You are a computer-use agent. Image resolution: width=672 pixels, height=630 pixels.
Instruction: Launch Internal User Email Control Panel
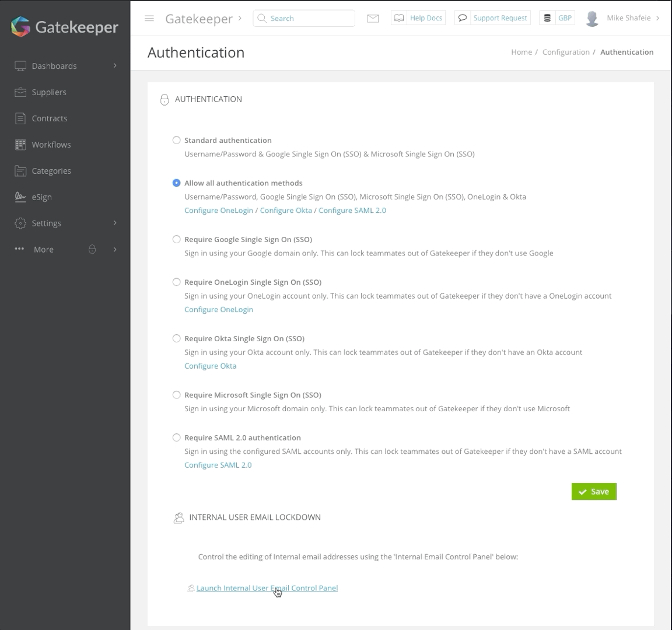coord(267,588)
